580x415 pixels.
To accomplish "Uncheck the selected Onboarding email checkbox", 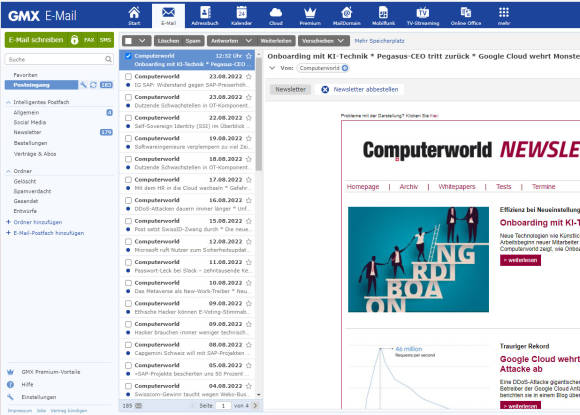I will [x=128, y=56].
